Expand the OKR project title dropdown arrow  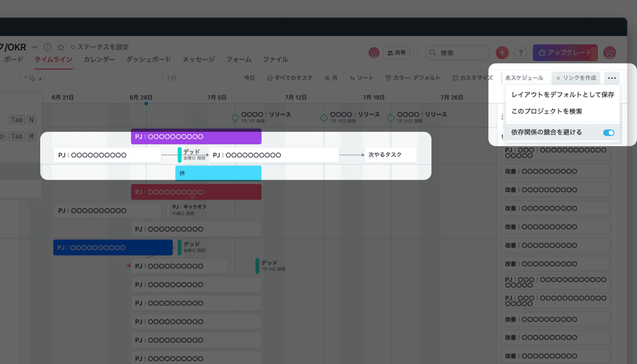(x=35, y=47)
